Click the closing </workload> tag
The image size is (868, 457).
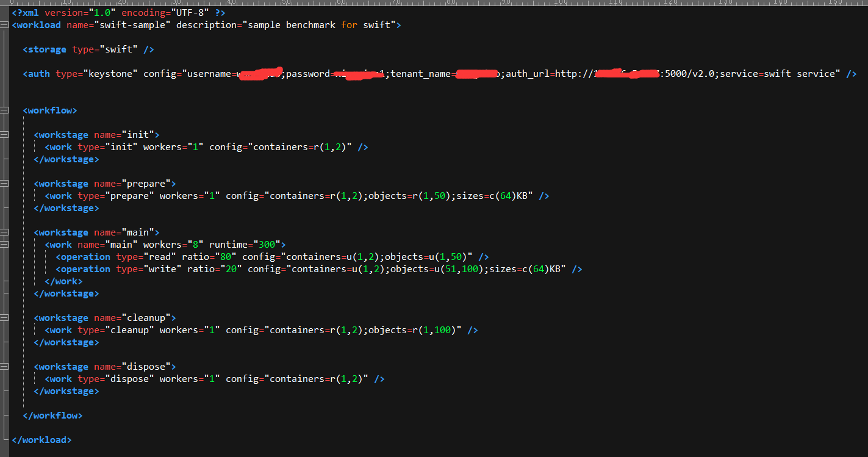[41, 440]
